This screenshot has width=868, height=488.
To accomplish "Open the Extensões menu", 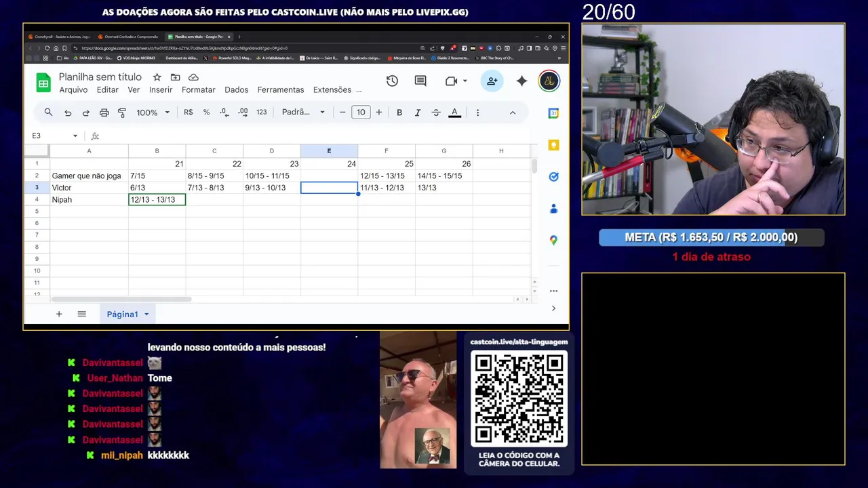I will coord(332,90).
